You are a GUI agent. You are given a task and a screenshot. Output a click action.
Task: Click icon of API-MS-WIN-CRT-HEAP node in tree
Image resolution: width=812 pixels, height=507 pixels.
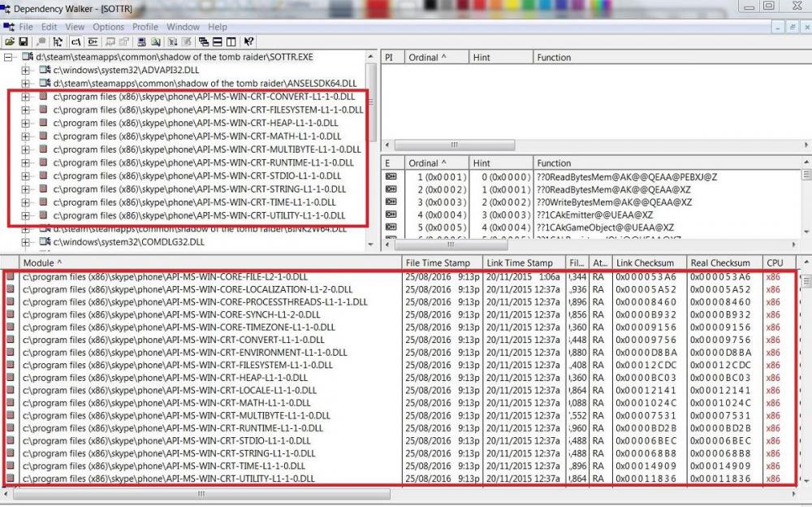pyautogui.click(x=44, y=123)
